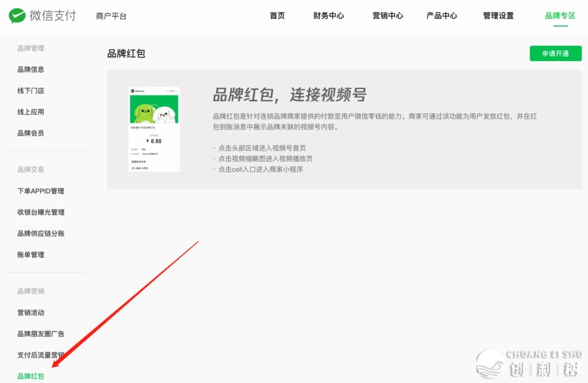This screenshot has height=383, width=588.
Task: Click the 品牌红包，连接视频号 headline
Action: tap(290, 95)
